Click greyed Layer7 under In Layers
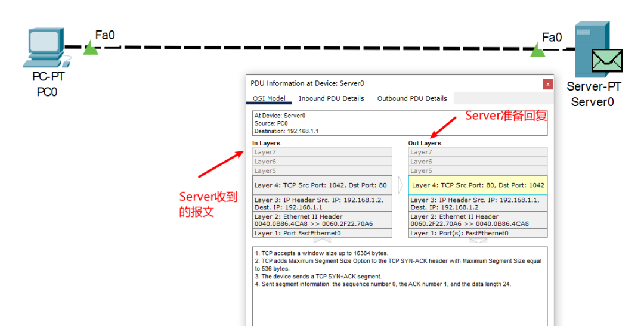The width and height of the screenshot is (644, 326). point(322,152)
